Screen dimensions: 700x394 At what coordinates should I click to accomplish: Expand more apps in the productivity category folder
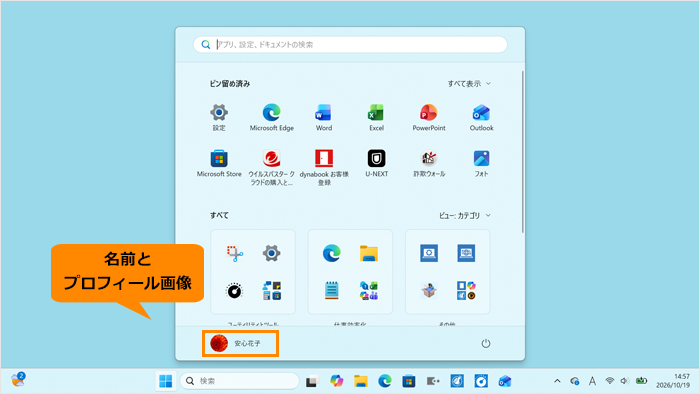(x=369, y=290)
